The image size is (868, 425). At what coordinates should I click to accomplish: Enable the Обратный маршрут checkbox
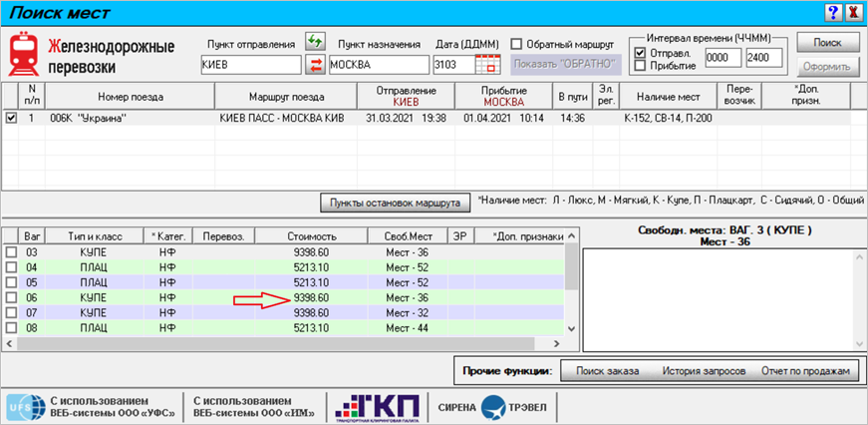coord(516,44)
